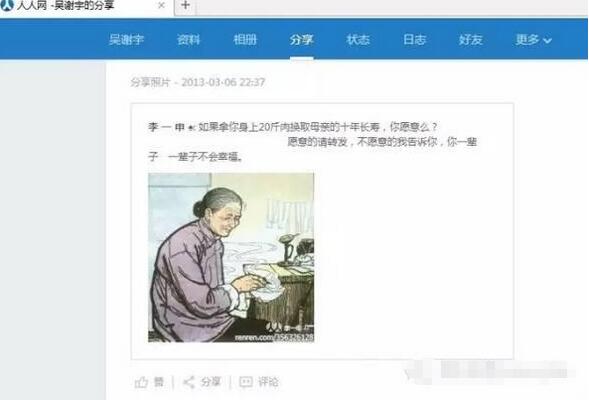Open a new browser tab with plus button
589x400 pixels.
tap(185, 6)
